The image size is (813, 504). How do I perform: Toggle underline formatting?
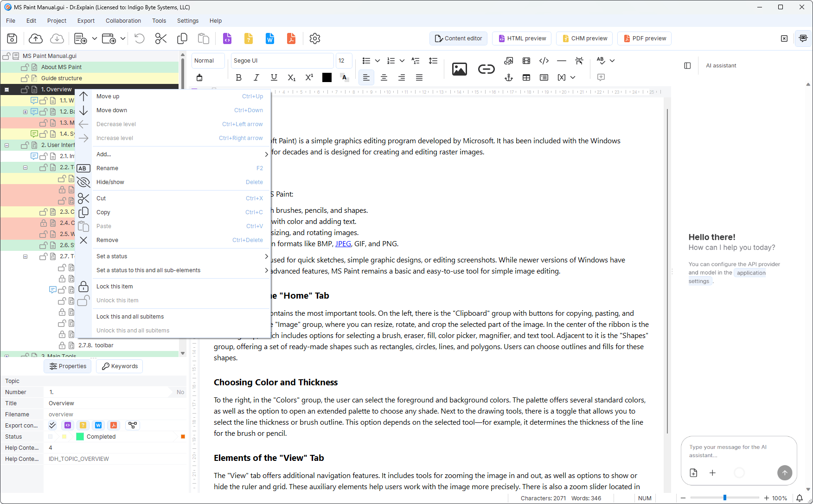(274, 77)
